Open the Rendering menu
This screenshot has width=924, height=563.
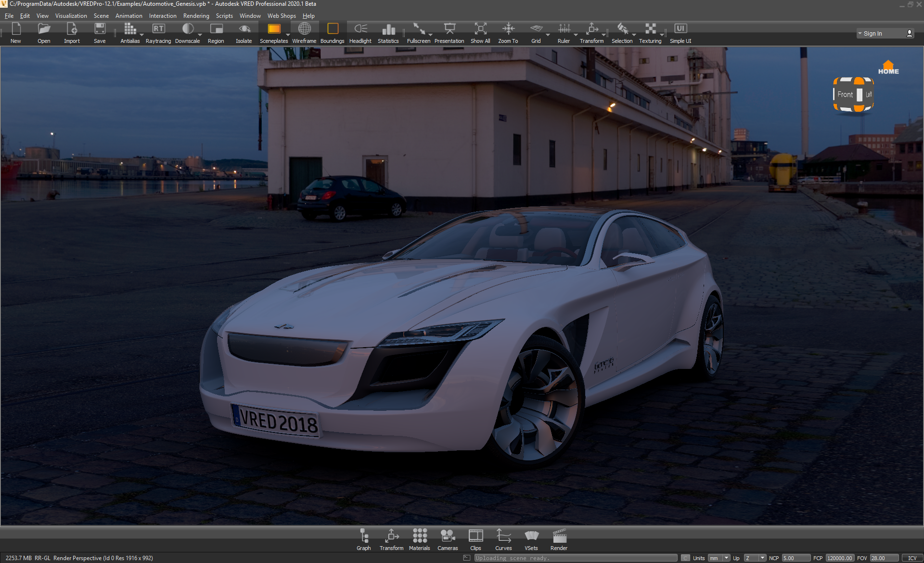[x=196, y=16]
